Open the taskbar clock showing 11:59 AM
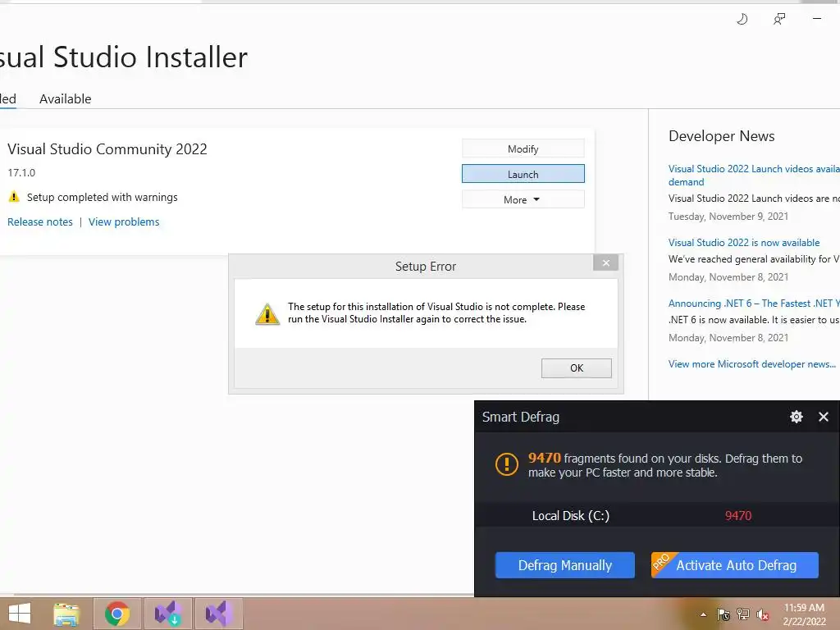This screenshot has height=630, width=840. [x=804, y=614]
